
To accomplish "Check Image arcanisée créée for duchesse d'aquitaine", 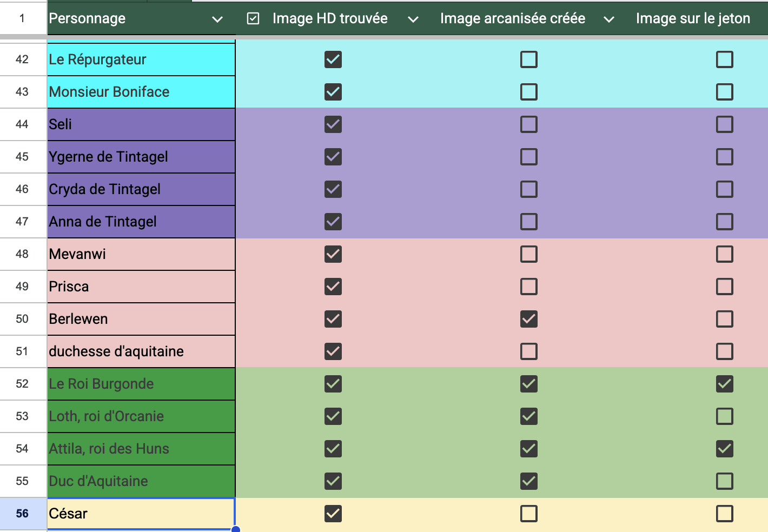I will tap(529, 351).
